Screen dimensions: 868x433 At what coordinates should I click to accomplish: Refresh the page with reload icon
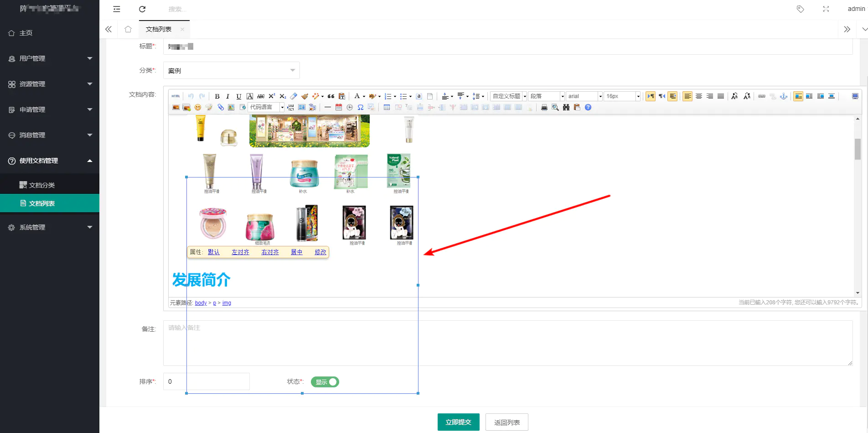click(x=142, y=9)
